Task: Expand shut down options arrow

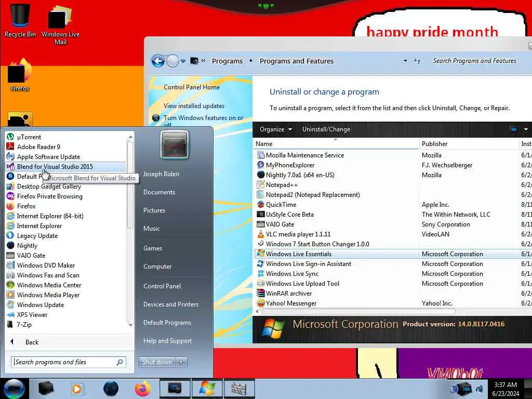Action: 181,362
